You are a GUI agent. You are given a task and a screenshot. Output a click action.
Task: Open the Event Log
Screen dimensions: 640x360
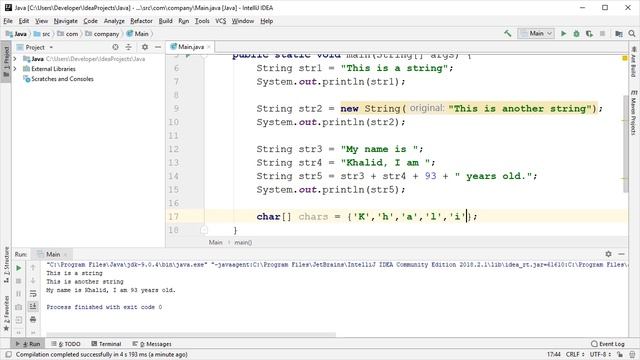[x=608, y=344]
